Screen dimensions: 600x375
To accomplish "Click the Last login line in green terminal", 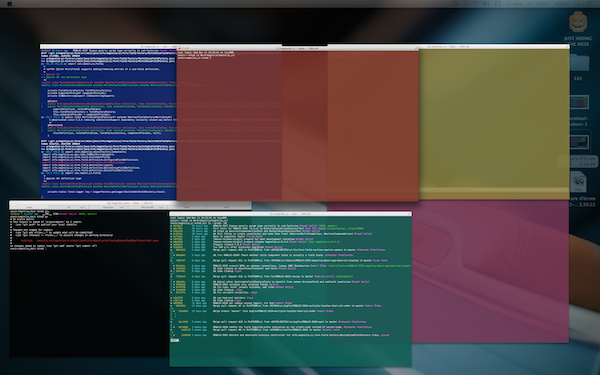I will pos(199,218).
